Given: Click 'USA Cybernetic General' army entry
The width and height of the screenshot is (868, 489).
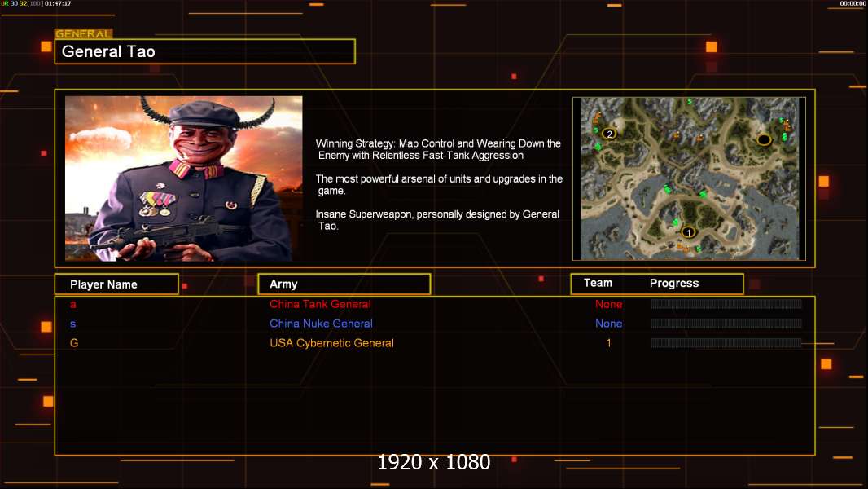Looking at the screenshot, I should (331, 343).
